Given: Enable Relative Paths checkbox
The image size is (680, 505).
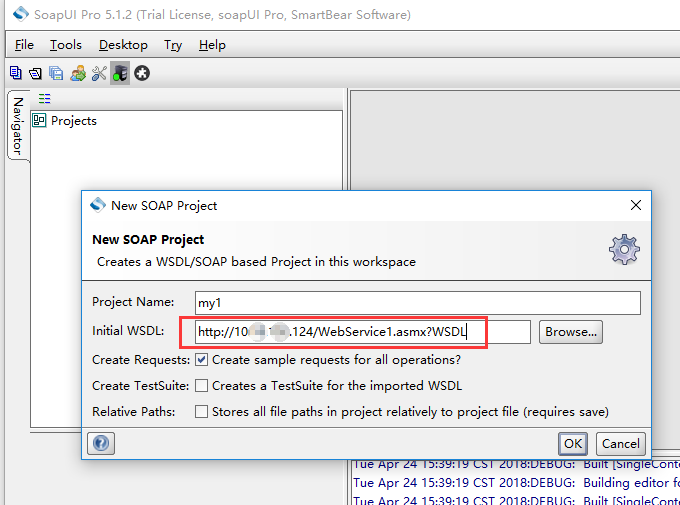Looking at the screenshot, I should pos(201,412).
